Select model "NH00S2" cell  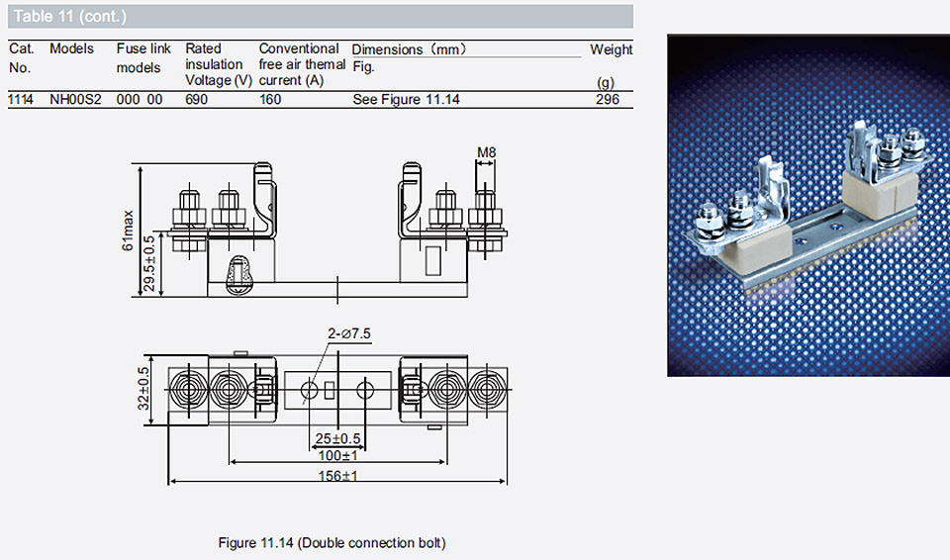pyautogui.click(x=75, y=99)
